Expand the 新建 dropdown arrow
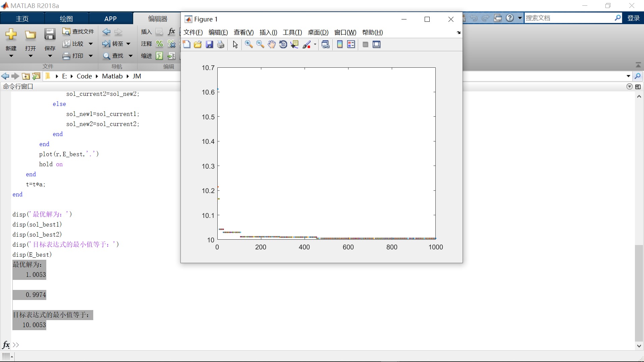The height and width of the screenshot is (362, 644). (11, 56)
